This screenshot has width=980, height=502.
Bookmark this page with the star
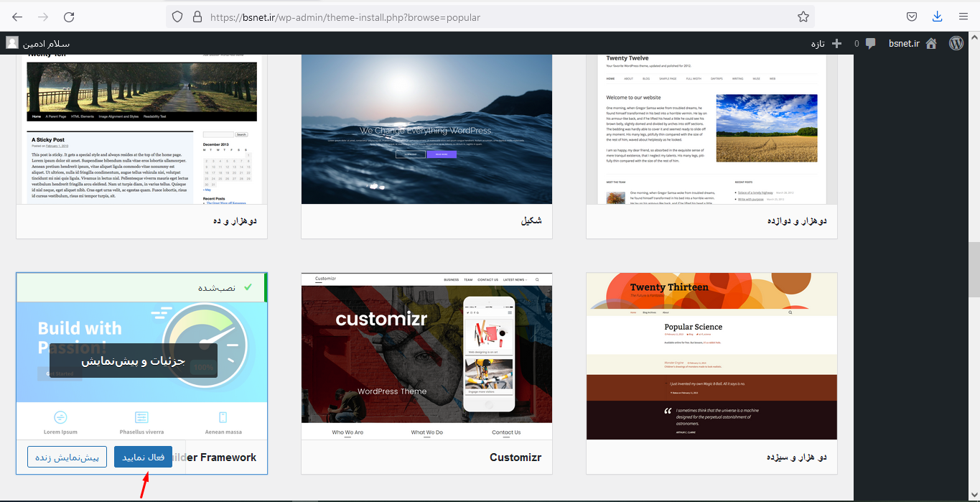(x=803, y=17)
